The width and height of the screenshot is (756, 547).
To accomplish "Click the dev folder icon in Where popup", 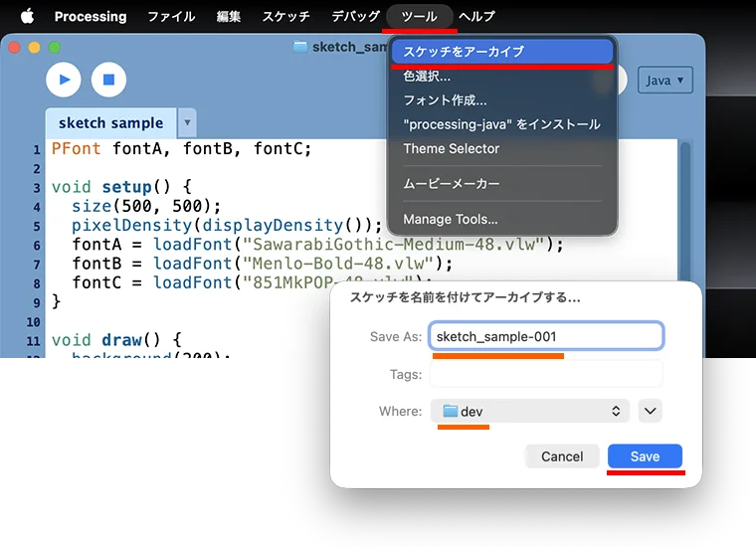I will point(451,411).
